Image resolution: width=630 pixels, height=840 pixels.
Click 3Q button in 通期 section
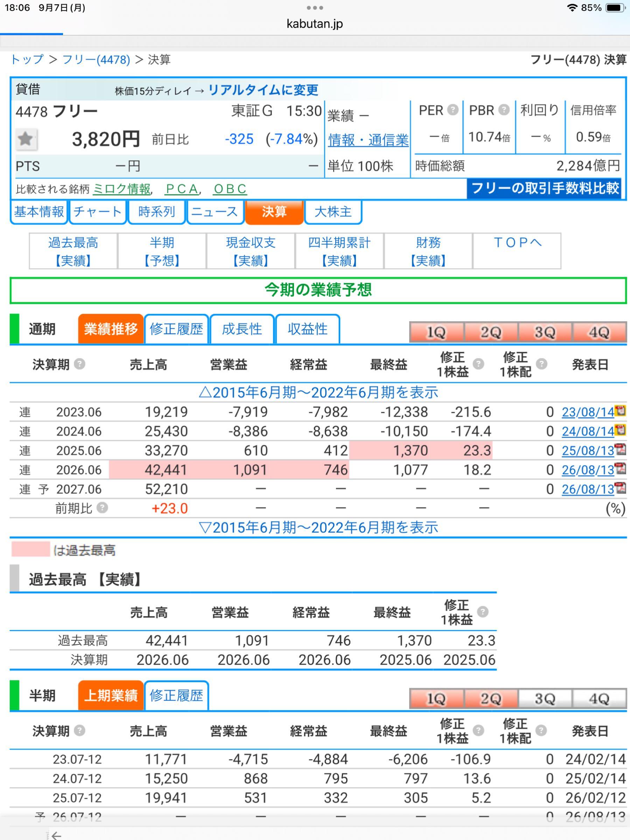pos(545,332)
